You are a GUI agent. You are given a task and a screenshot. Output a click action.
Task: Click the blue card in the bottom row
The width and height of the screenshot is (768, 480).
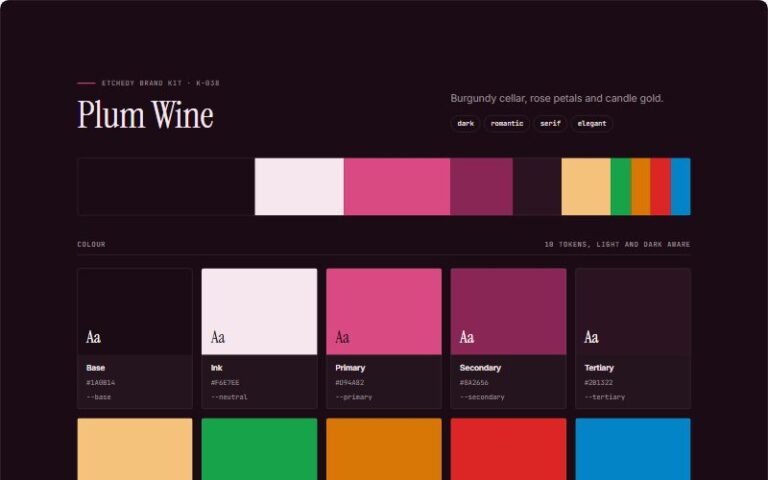coord(633,449)
